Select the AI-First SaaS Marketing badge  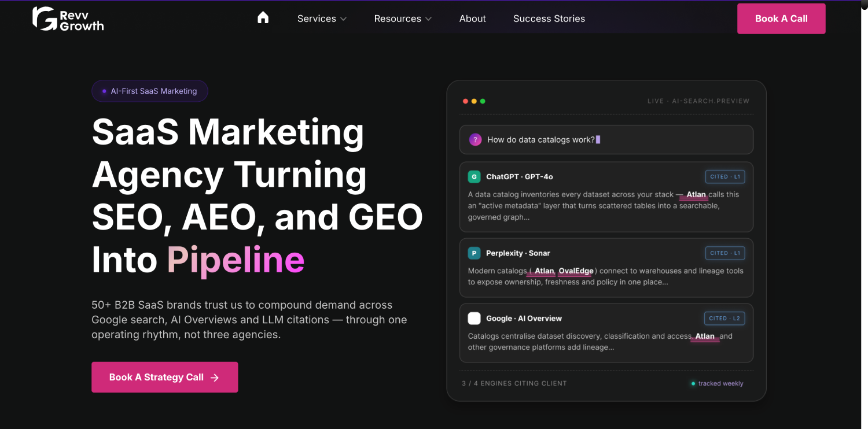[150, 91]
